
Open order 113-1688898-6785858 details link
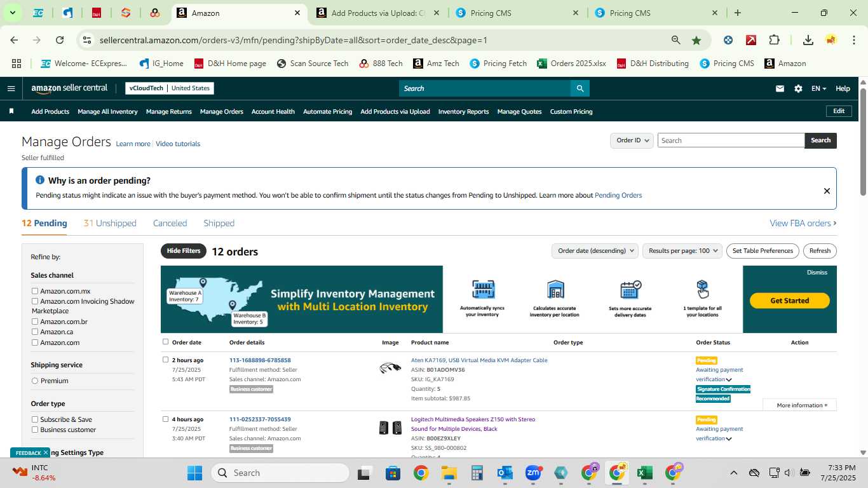point(260,360)
